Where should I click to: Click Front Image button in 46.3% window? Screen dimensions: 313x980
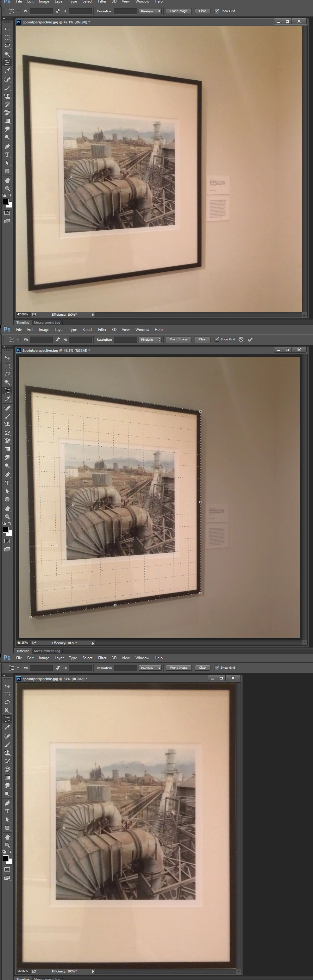[x=178, y=339]
